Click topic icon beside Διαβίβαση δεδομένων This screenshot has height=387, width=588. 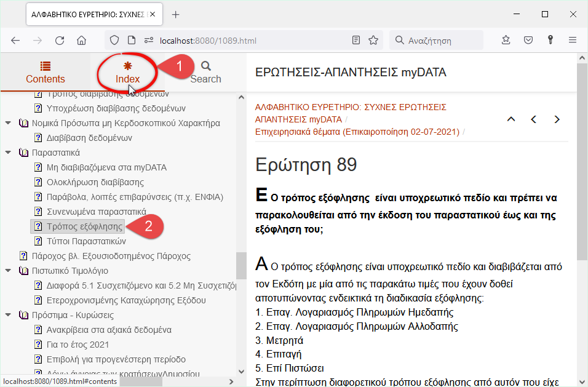point(38,138)
